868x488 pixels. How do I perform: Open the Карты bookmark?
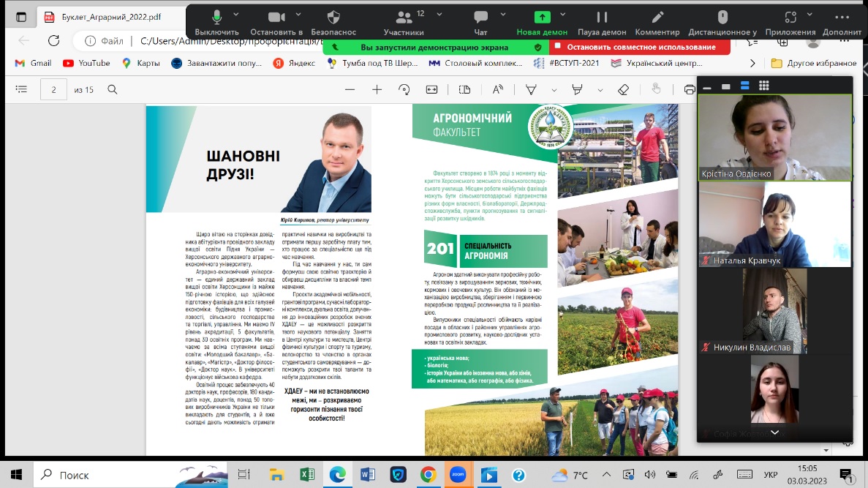point(141,63)
